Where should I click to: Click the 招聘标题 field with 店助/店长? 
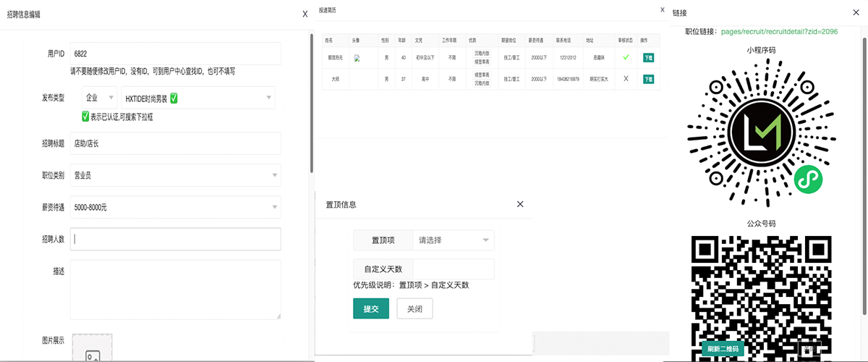[x=175, y=143]
